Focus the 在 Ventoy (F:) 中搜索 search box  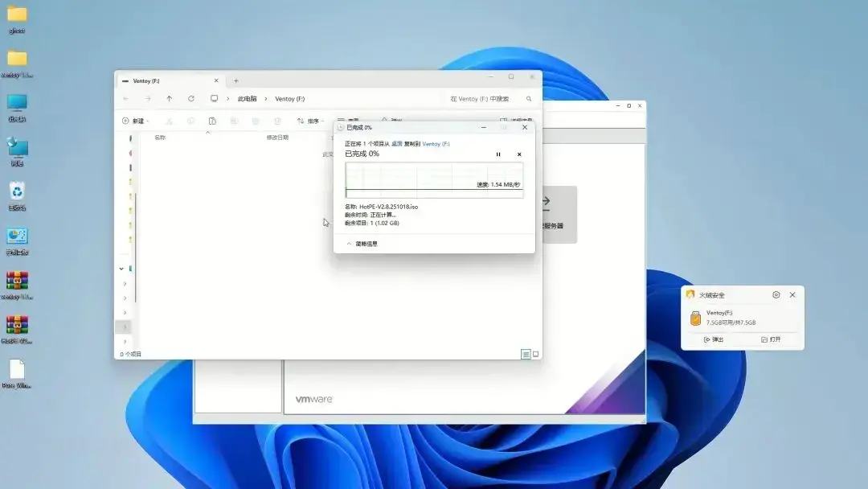tap(485, 99)
